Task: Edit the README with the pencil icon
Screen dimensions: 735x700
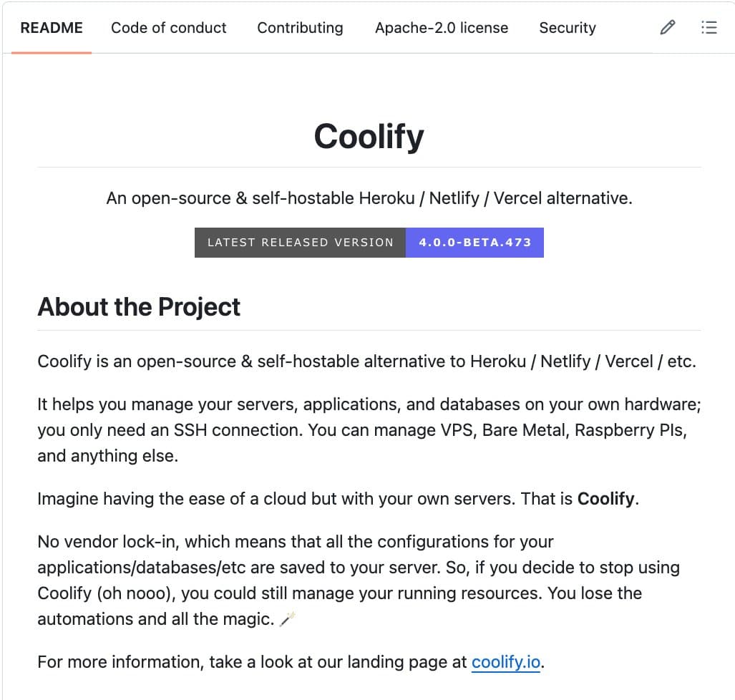Action: (x=667, y=27)
